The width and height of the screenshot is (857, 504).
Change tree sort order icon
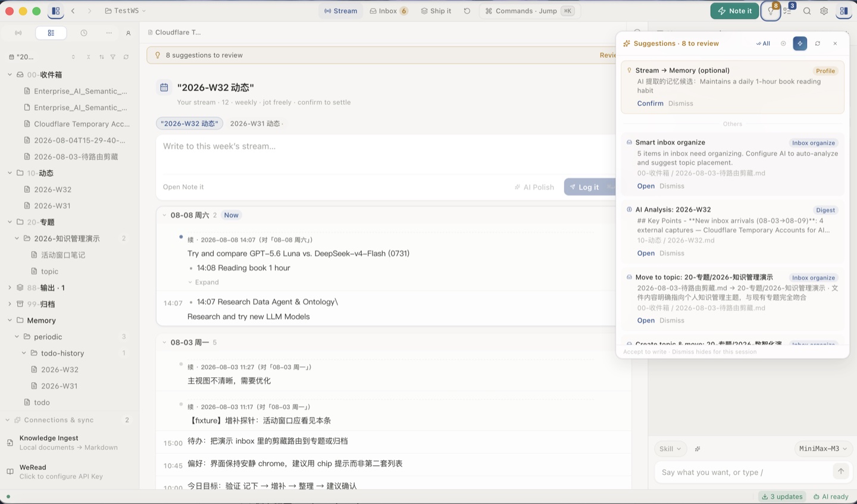(x=101, y=57)
